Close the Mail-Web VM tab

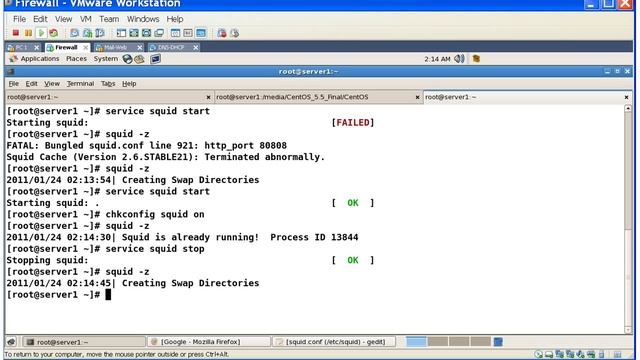[140, 48]
